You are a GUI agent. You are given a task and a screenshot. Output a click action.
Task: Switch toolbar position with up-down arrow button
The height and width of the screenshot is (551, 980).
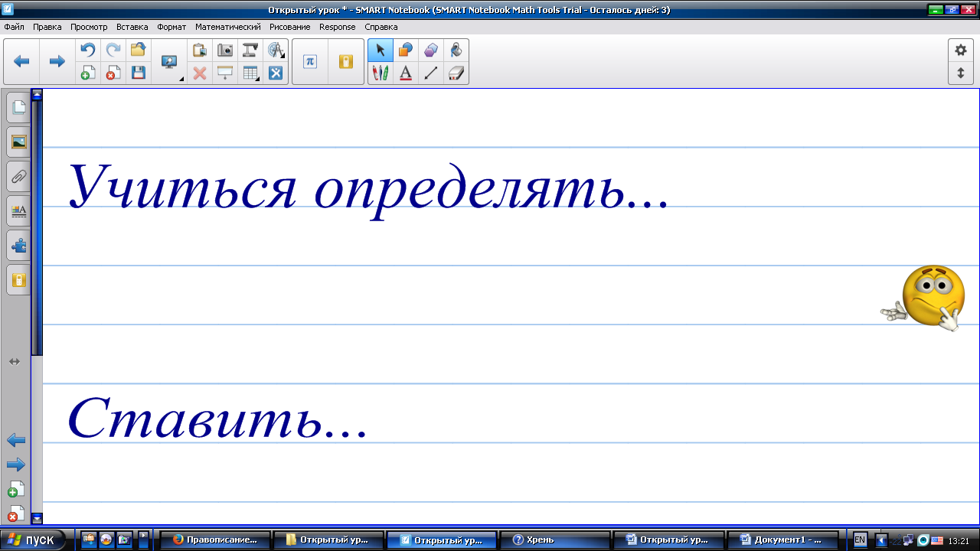tap(960, 73)
